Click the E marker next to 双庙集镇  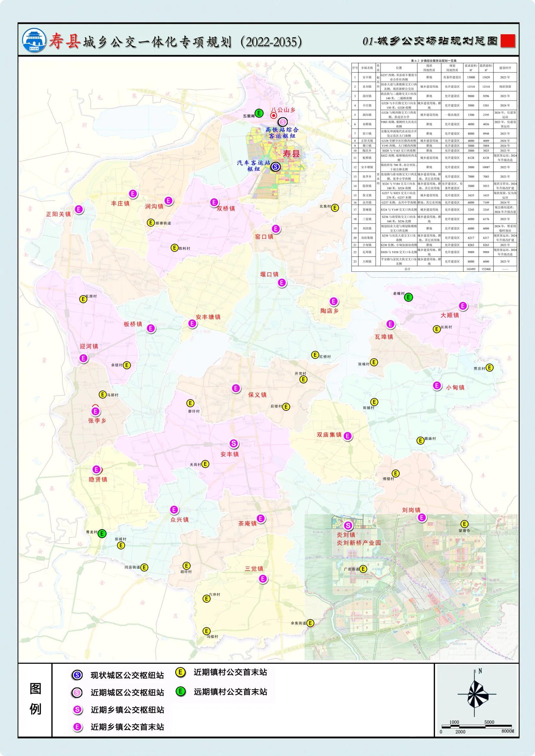(x=347, y=436)
